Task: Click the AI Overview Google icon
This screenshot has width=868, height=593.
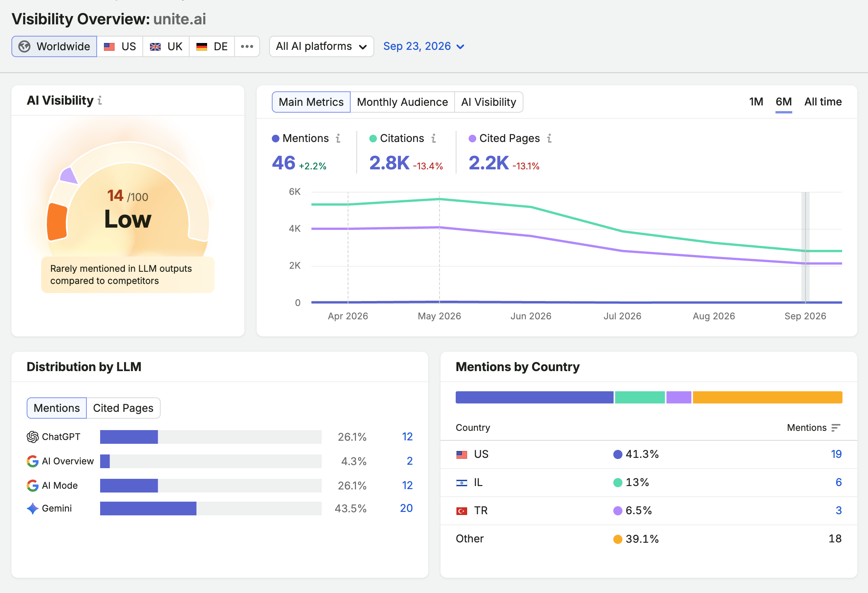Action: 33,461
